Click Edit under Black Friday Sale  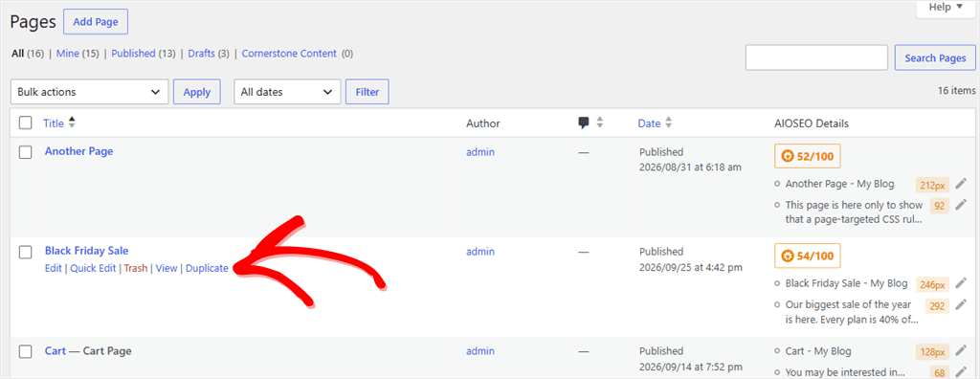coord(54,268)
